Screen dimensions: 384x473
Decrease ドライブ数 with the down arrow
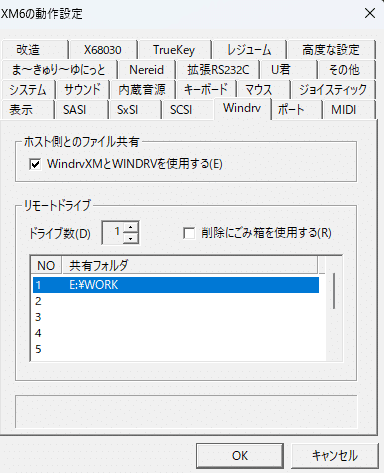point(131,238)
